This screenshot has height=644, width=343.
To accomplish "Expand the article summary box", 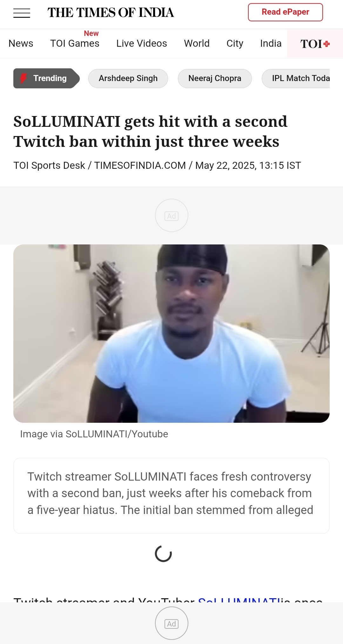I will point(171,496).
